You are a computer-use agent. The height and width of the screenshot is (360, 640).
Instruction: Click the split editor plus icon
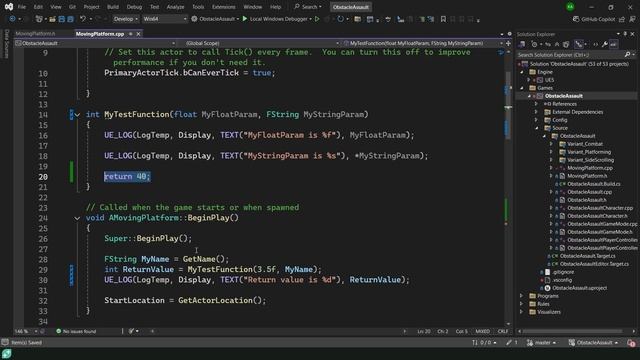pyautogui.click(x=508, y=43)
